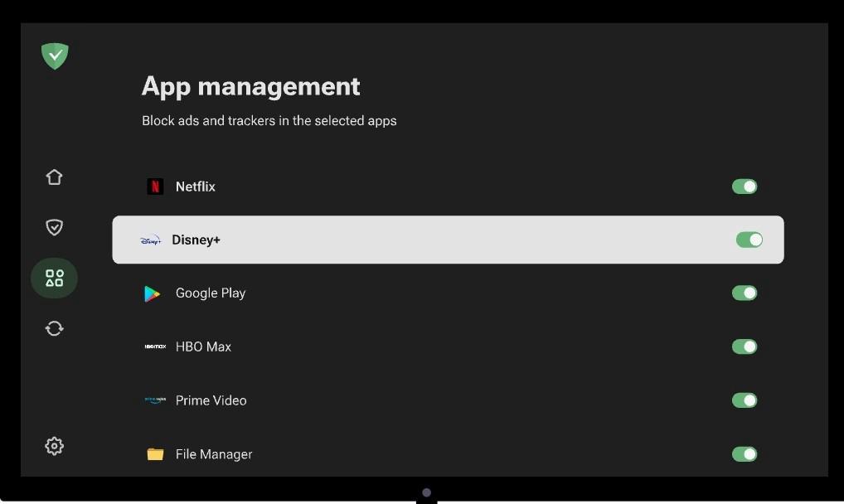Click the Update sync icon
The width and height of the screenshot is (844, 504).
(x=54, y=328)
